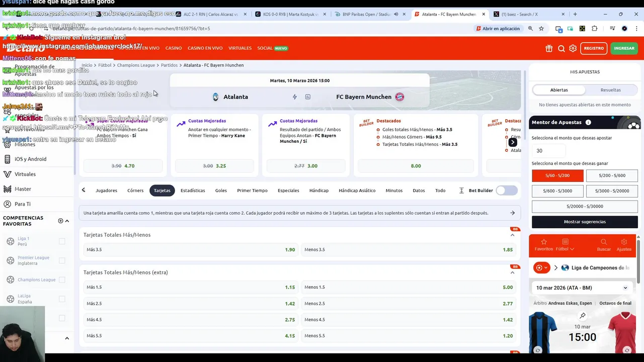Image resolution: width=644 pixels, height=362 pixels.
Task: Click the Favoritos star in widget
Action: (543, 245)
